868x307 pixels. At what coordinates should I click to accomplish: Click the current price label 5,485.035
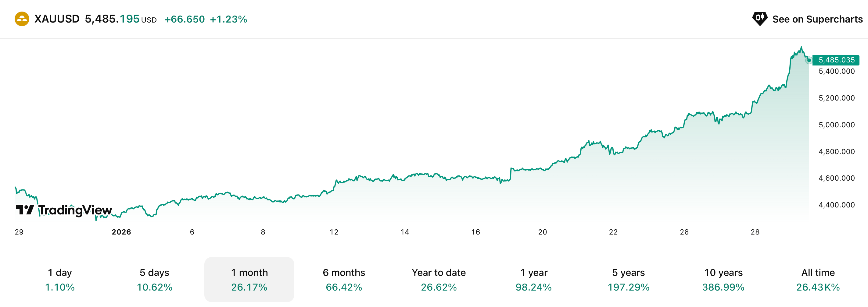point(836,60)
